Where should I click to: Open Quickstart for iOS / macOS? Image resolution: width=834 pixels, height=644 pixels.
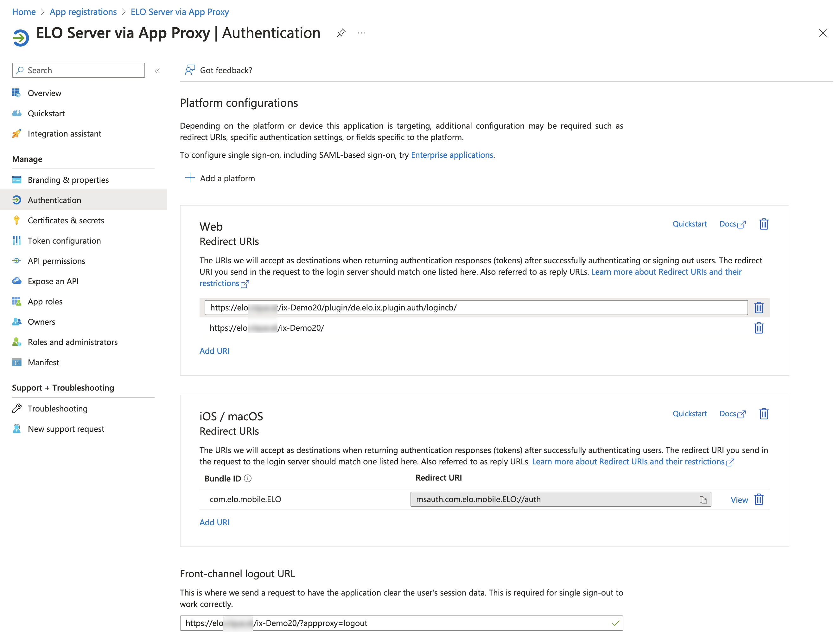point(689,414)
